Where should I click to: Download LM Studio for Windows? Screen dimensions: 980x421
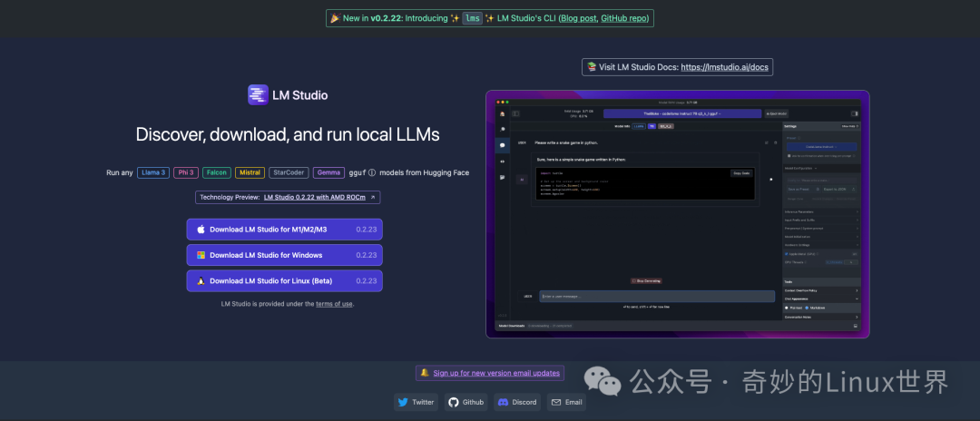(284, 255)
